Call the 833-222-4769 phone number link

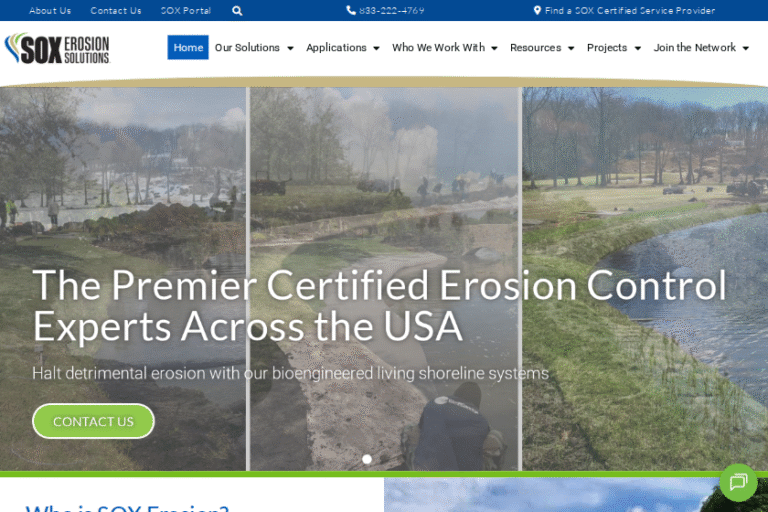[x=391, y=11]
